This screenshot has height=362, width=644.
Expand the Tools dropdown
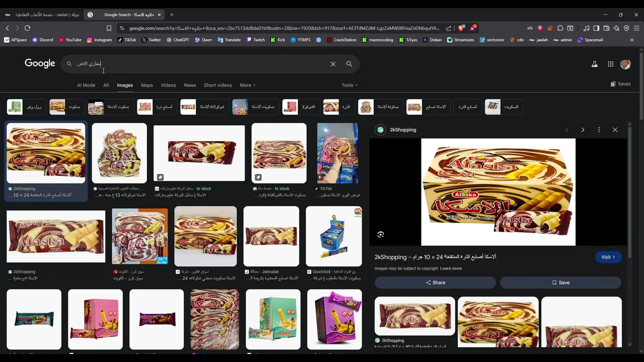350,85
